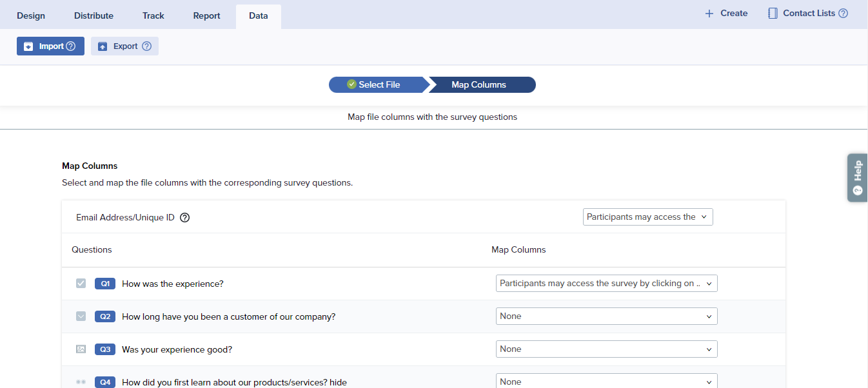
Task: Click the Contact Lists notebook icon
Action: click(773, 14)
